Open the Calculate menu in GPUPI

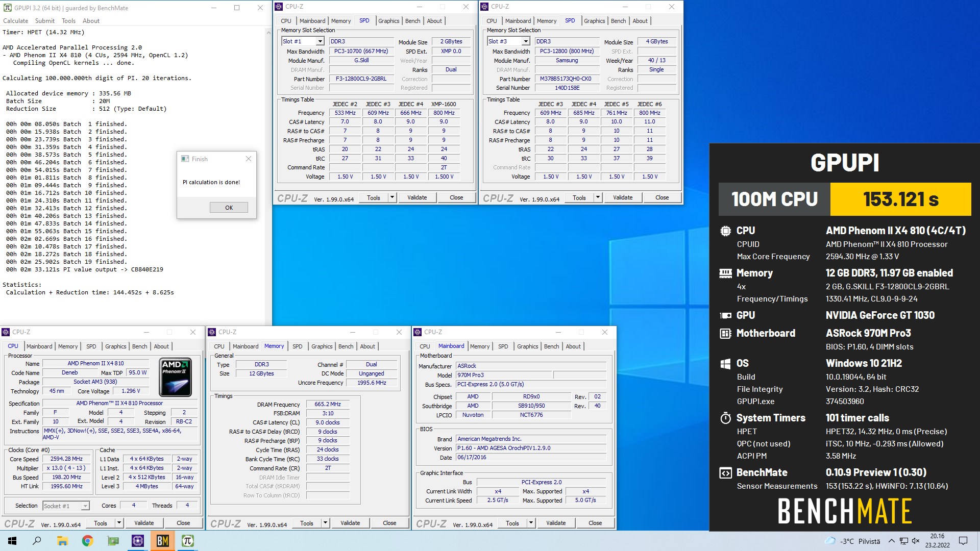click(16, 21)
